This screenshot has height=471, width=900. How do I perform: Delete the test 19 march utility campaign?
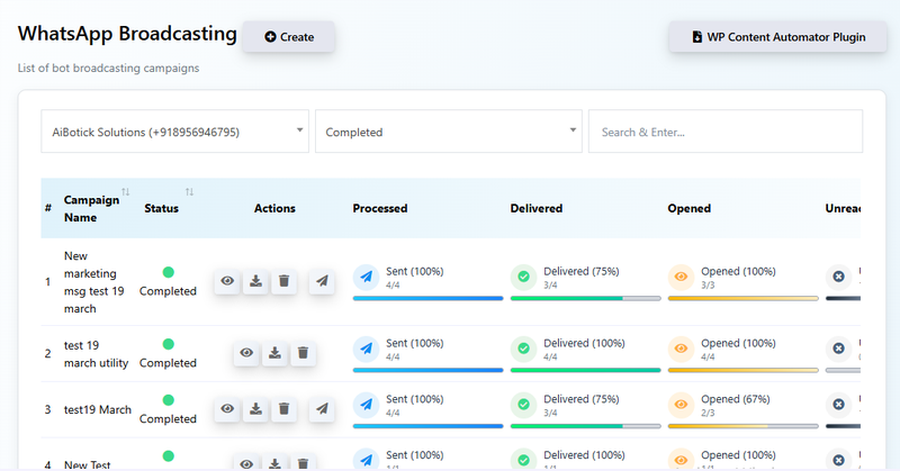click(x=303, y=353)
